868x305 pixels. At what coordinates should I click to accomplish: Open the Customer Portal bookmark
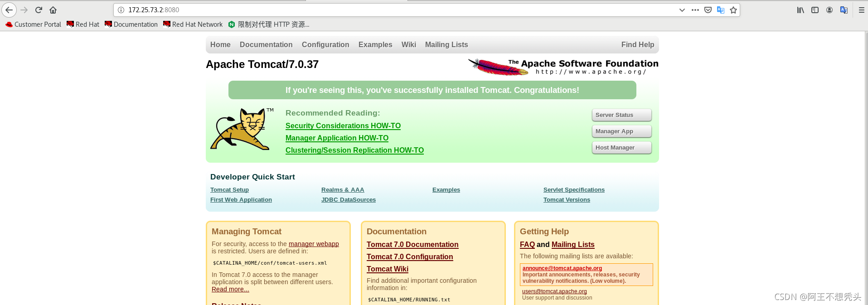coord(33,24)
